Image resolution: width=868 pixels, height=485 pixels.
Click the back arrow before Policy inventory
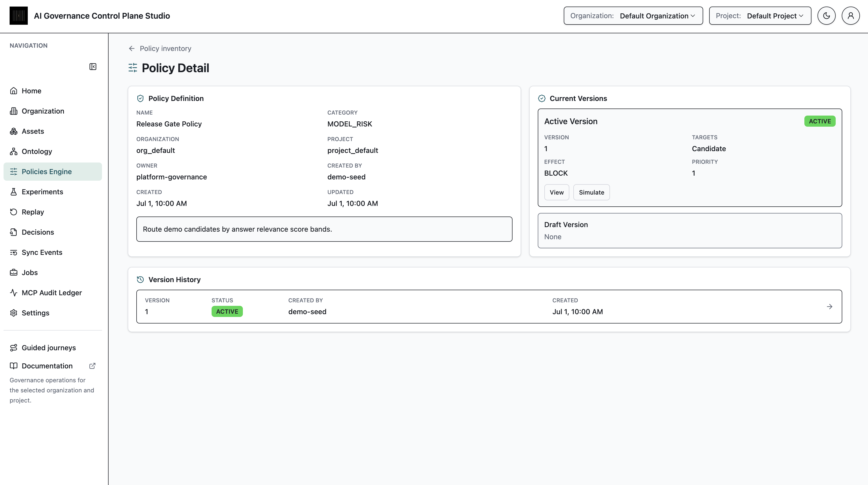pyautogui.click(x=132, y=48)
